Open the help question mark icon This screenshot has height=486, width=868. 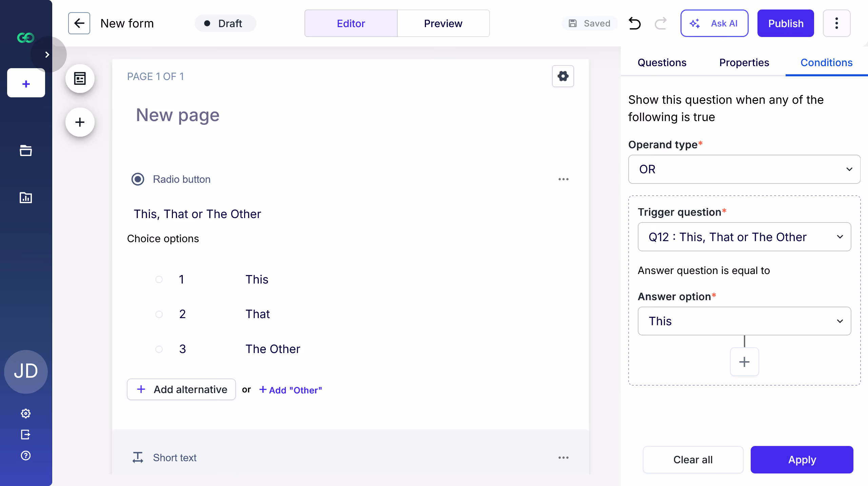[x=26, y=455]
